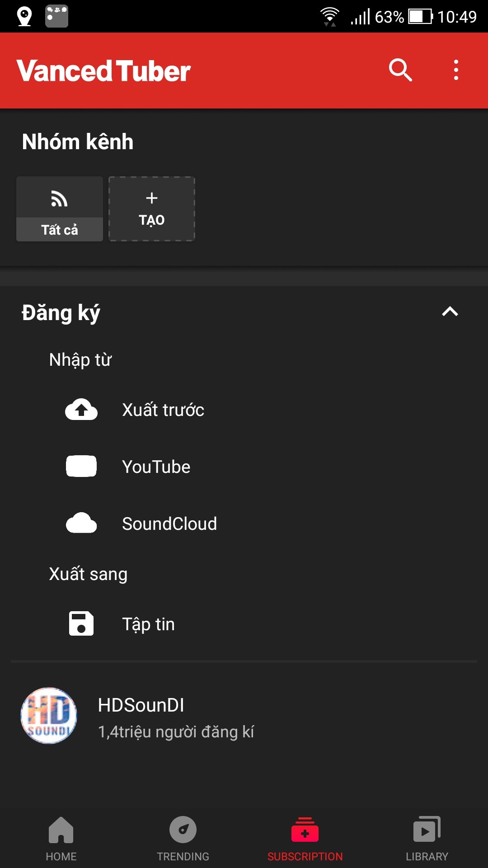Expand the Xuất sang export section
The width and height of the screenshot is (488, 868).
point(89,574)
